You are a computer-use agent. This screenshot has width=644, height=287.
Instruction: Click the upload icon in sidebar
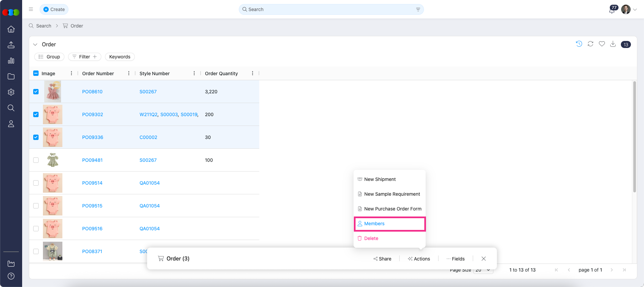click(x=11, y=45)
